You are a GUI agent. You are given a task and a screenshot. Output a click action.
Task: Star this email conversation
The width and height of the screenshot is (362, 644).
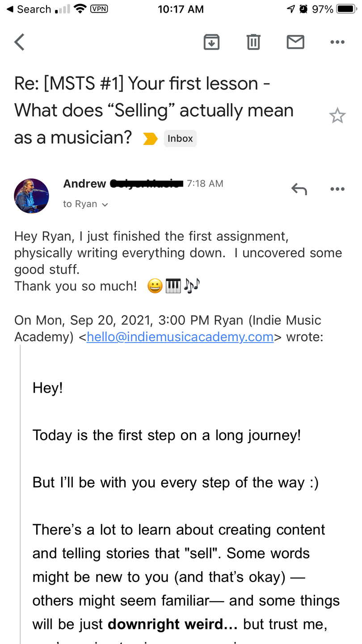(337, 116)
